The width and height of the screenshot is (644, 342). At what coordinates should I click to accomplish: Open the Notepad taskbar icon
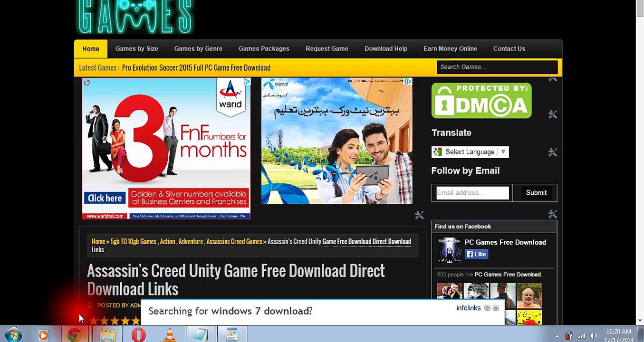[x=200, y=335]
